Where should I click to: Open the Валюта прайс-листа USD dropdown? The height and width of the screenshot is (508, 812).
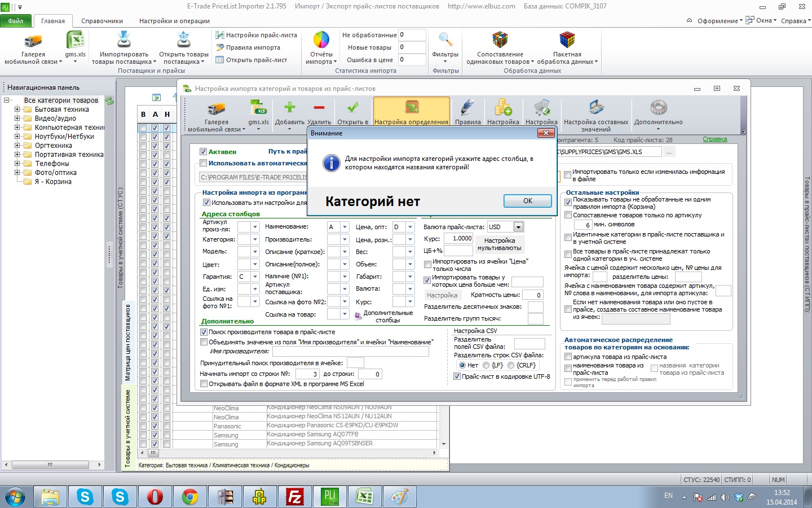(x=518, y=227)
